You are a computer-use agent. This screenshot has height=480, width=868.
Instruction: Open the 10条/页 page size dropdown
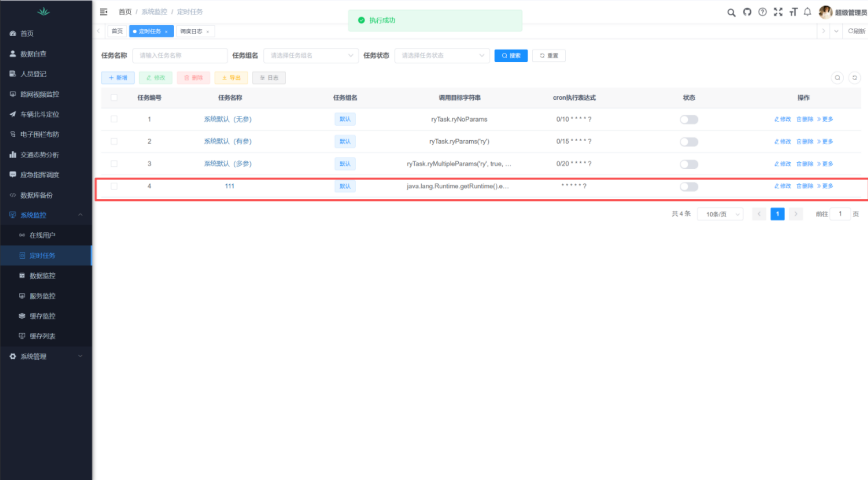click(x=720, y=214)
